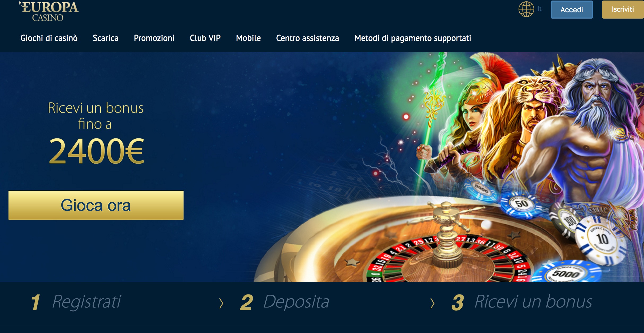Select step 1 Registrati
The width and height of the screenshot is (644, 333).
point(76,302)
